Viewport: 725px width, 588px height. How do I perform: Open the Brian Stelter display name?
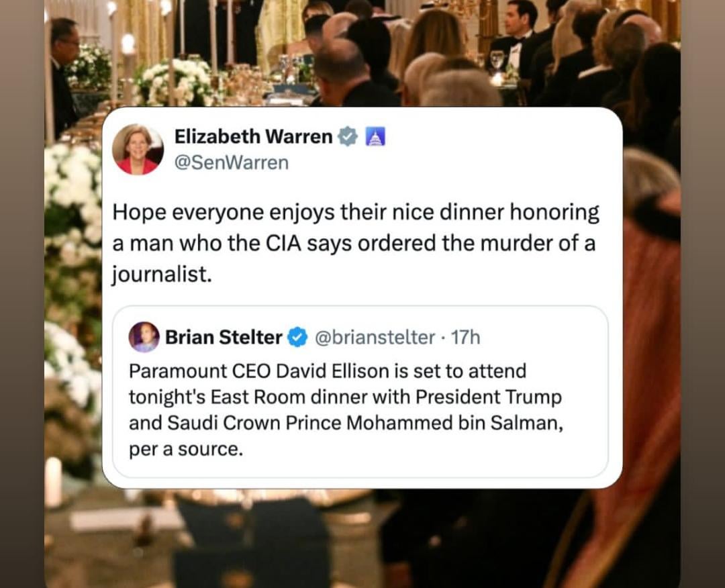pos(224,337)
